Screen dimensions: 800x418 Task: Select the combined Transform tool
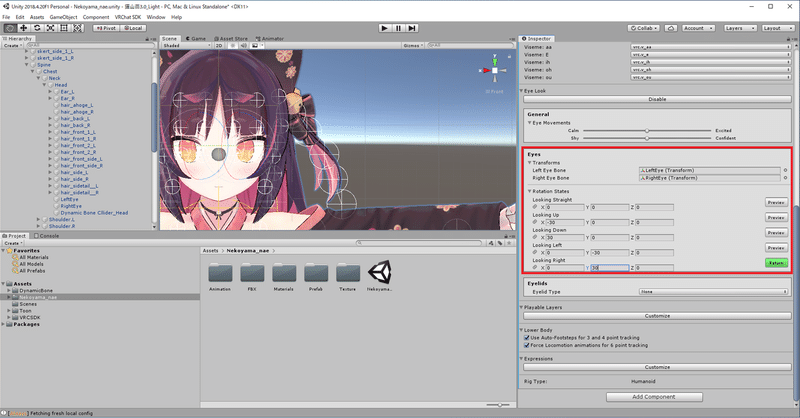78,28
